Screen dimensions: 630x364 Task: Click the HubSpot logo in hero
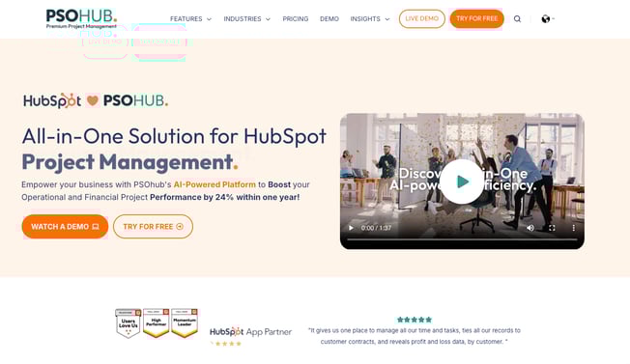point(52,100)
